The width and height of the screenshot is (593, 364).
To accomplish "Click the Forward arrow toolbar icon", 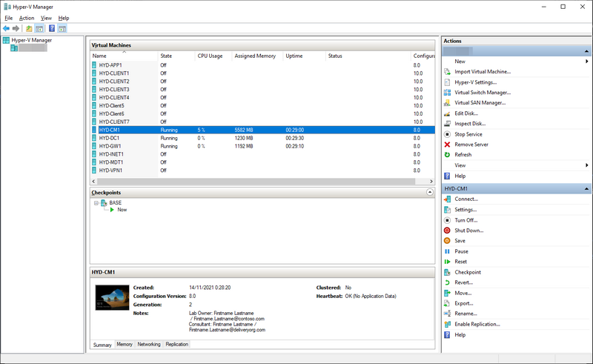I will coord(16,28).
